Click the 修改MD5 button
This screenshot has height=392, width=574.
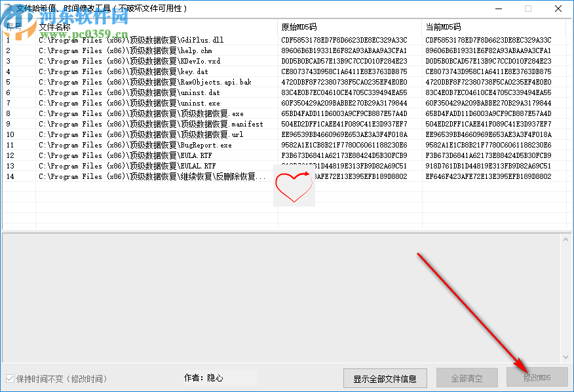(537, 378)
